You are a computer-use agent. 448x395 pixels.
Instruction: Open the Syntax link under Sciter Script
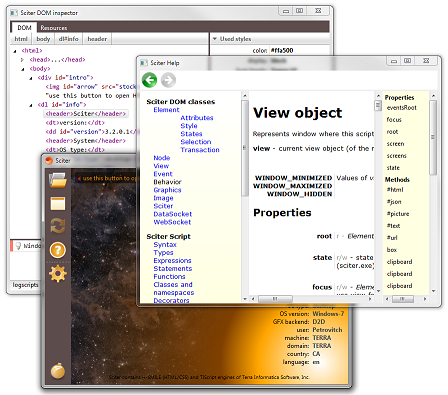pos(165,245)
